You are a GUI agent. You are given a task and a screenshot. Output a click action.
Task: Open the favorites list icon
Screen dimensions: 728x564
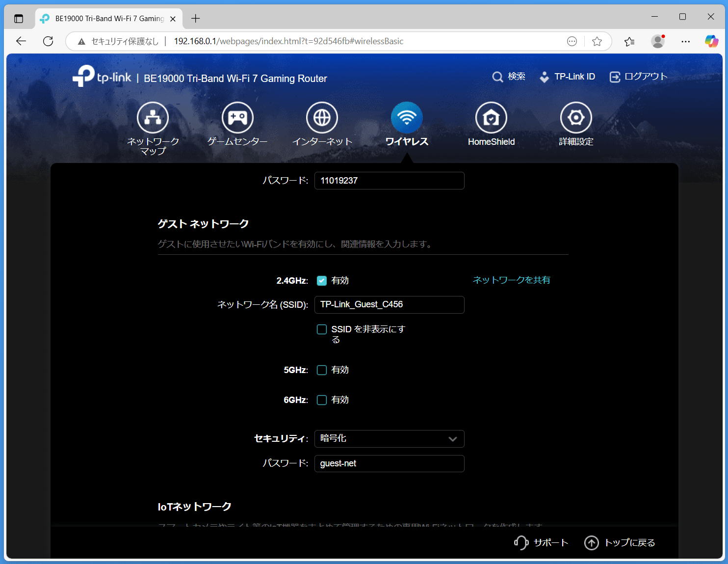coord(629,41)
